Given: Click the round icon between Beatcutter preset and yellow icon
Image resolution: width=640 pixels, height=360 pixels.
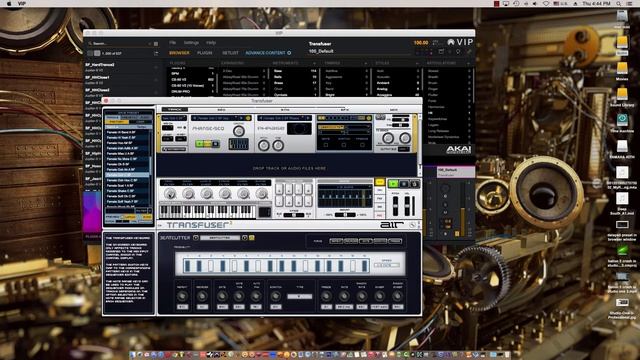Looking at the screenshot, I should tap(244, 238).
